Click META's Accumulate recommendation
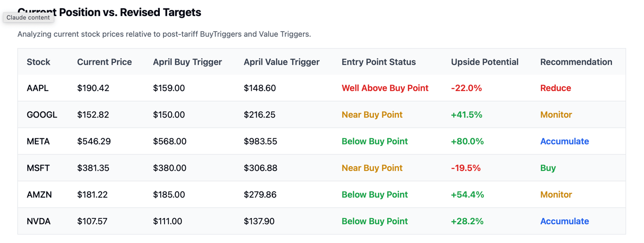Viewport: 644px width, 243px height. tap(564, 142)
